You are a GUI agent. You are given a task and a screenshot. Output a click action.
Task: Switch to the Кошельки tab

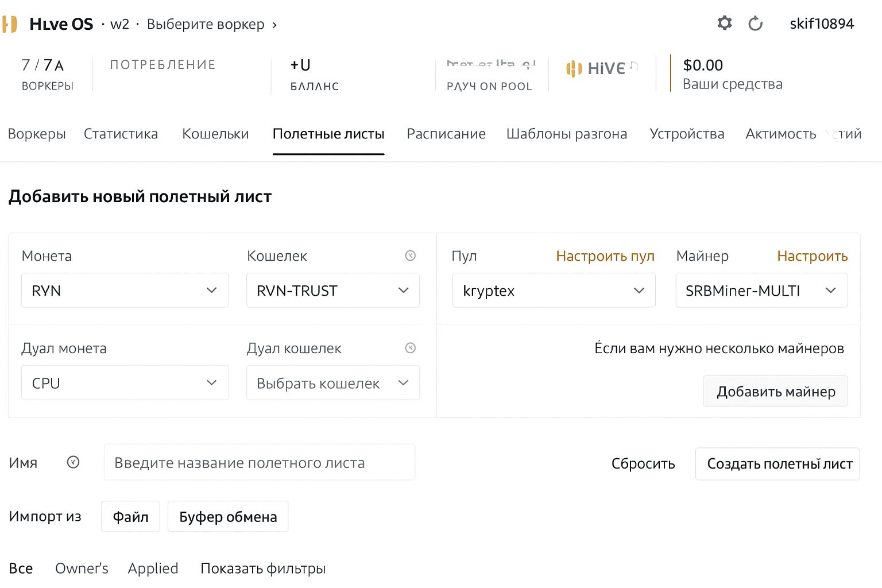click(215, 134)
